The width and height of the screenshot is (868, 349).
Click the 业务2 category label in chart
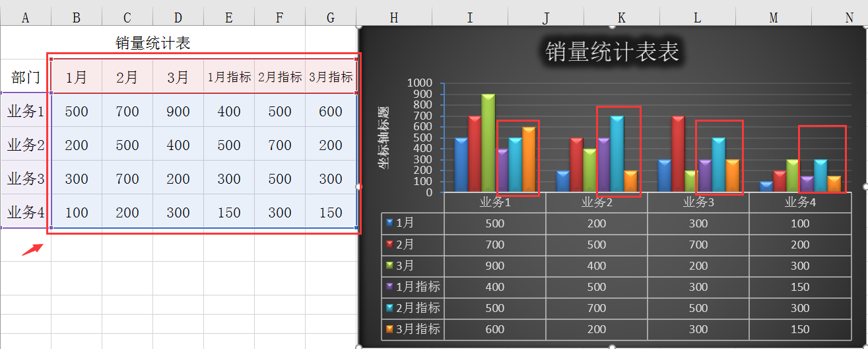click(x=597, y=202)
